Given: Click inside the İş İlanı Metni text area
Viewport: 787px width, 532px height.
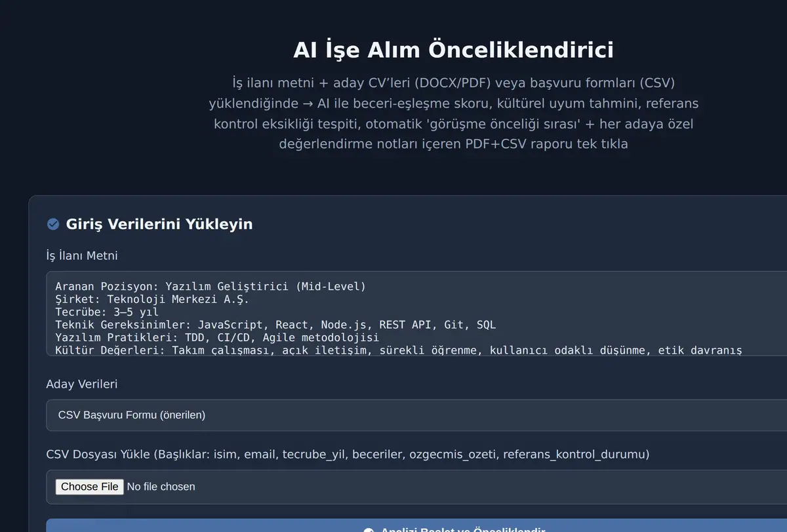Looking at the screenshot, I should coord(416,314).
